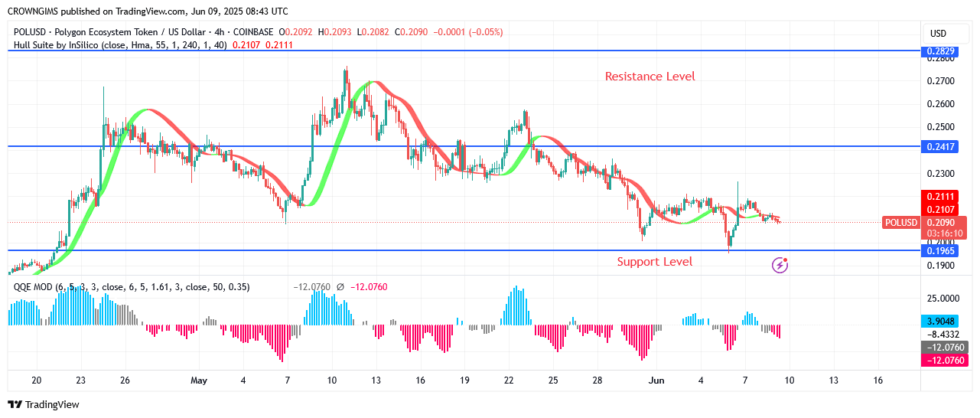
Task: Click the 0.1900 price scale value
Action: point(942,266)
